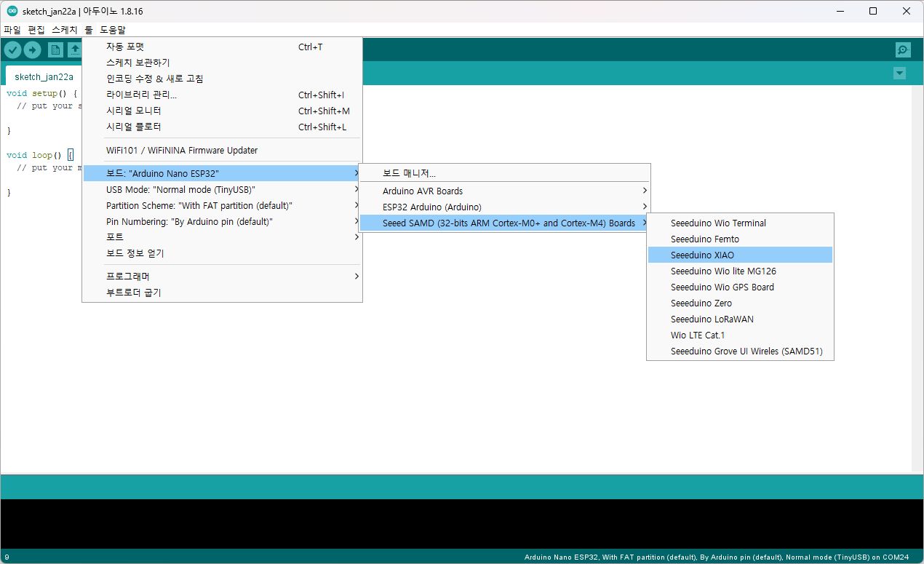The height and width of the screenshot is (564, 924).
Task: Expand USB Mode submenu
Action: click(x=222, y=189)
